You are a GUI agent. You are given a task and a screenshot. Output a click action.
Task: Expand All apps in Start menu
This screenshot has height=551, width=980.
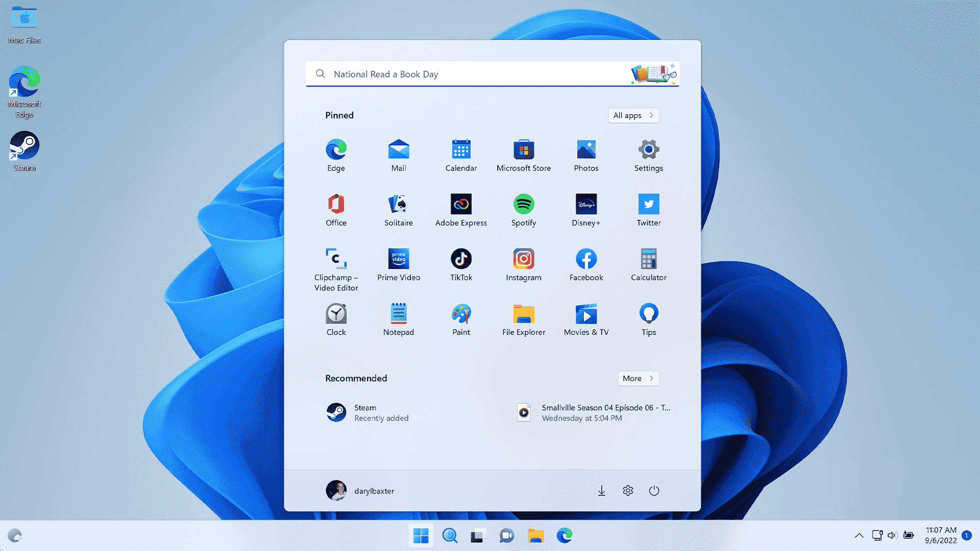(x=631, y=115)
